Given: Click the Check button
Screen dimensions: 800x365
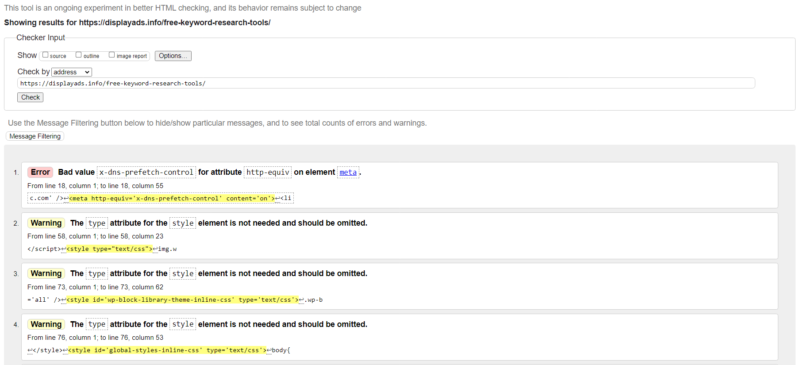Looking at the screenshot, I should coord(30,97).
